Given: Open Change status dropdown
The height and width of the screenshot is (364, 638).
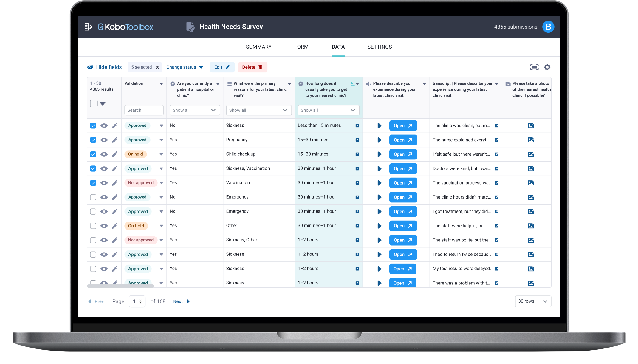Looking at the screenshot, I should coord(185,67).
